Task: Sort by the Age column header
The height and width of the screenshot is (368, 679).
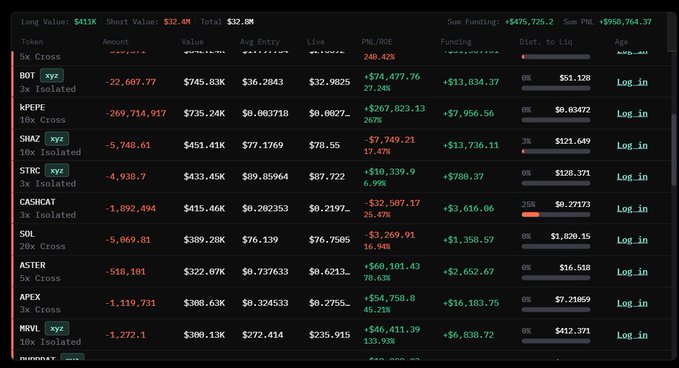Action: [621, 42]
